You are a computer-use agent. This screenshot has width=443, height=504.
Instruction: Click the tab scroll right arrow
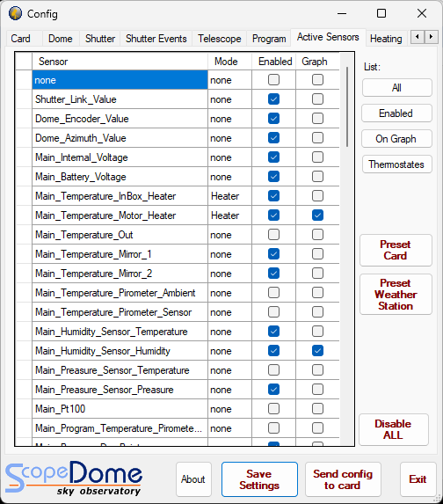click(x=431, y=37)
